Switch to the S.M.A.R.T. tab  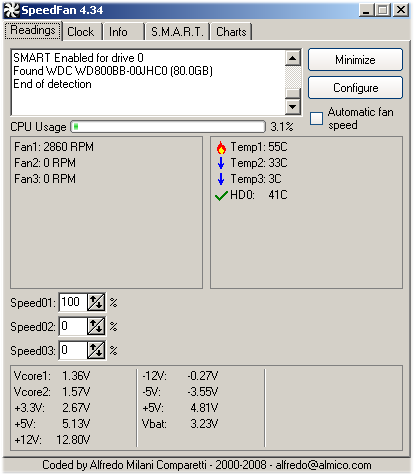pos(177,32)
